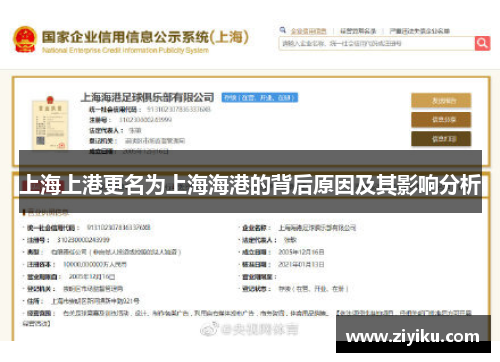Open the 经营异常名录 link

358,31
